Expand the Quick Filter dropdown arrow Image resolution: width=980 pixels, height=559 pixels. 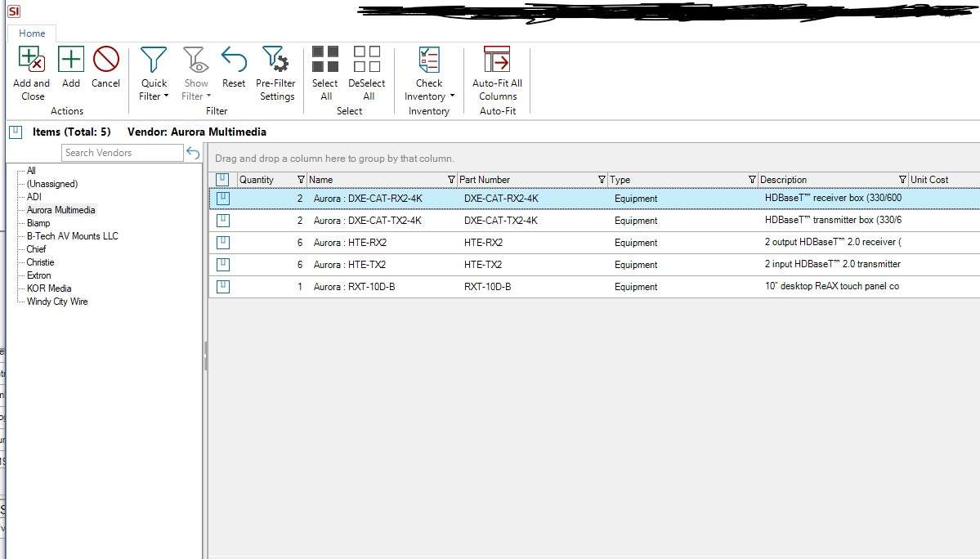click(x=166, y=96)
